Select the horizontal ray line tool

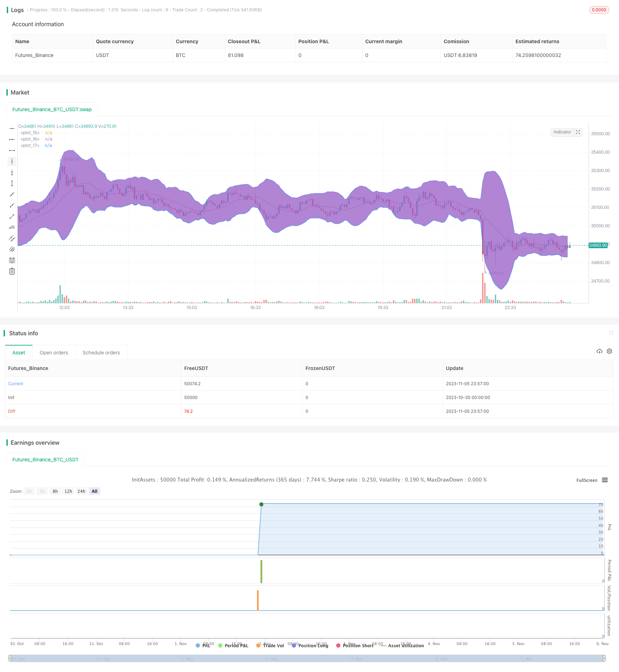12,139
